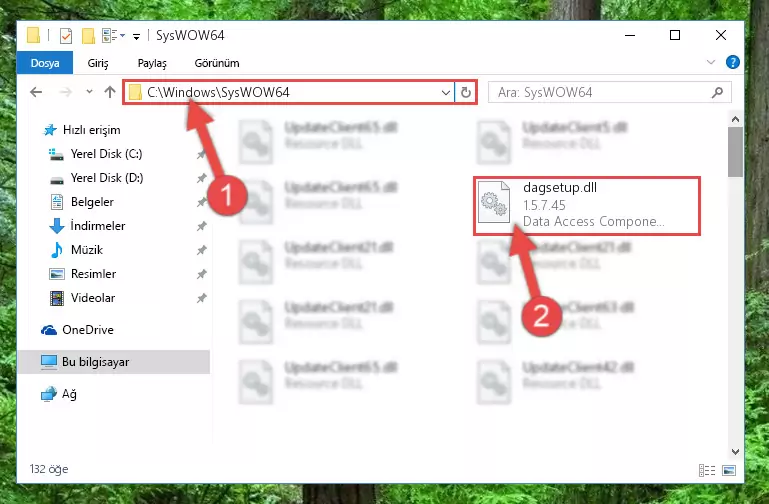Open the Explorer help icon

pyautogui.click(x=733, y=62)
